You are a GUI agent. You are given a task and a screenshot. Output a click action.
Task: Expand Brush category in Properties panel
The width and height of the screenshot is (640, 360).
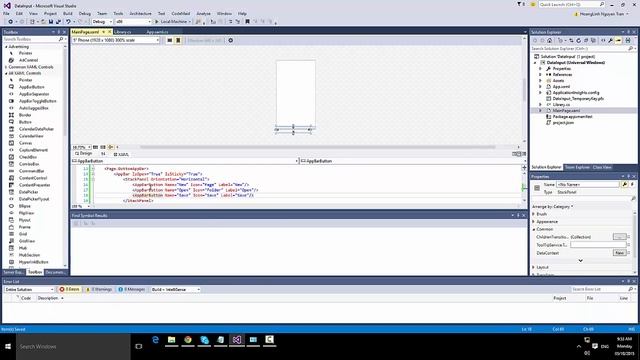pyautogui.click(x=534, y=214)
